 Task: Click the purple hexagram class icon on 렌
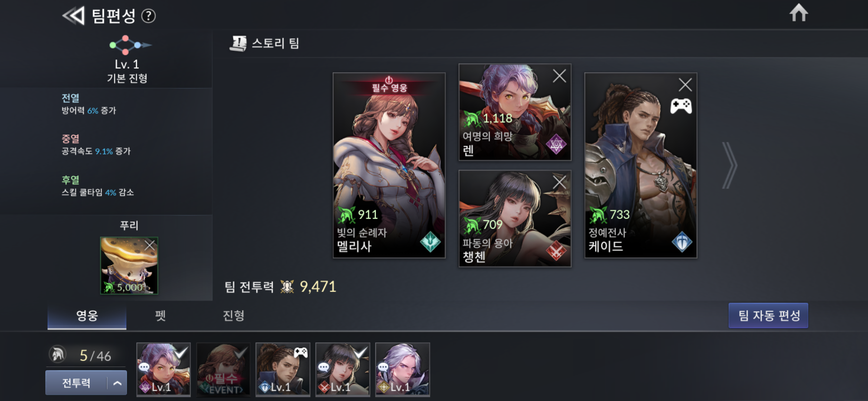556,144
